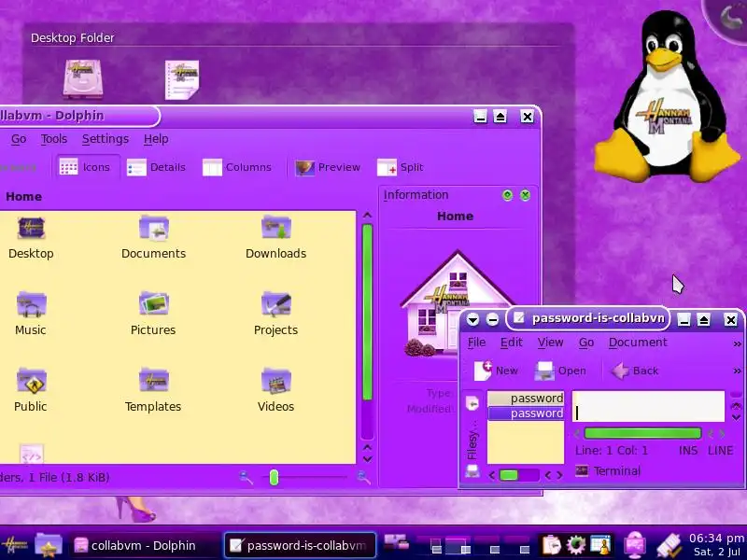The height and width of the screenshot is (560, 747).
Task: Click the down chevron at editor's vertical scrollbar
Action: pyautogui.click(x=736, y=417)
